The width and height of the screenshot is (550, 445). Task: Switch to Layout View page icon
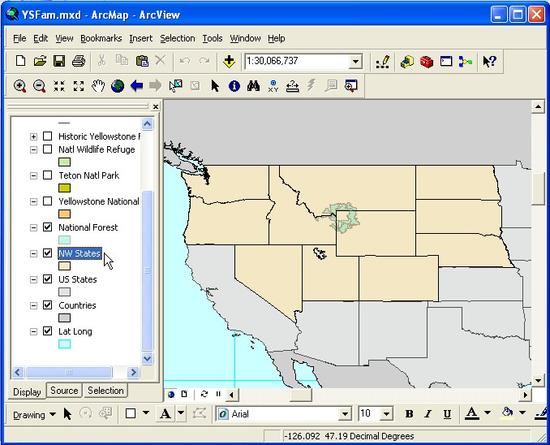pos(184,394)
